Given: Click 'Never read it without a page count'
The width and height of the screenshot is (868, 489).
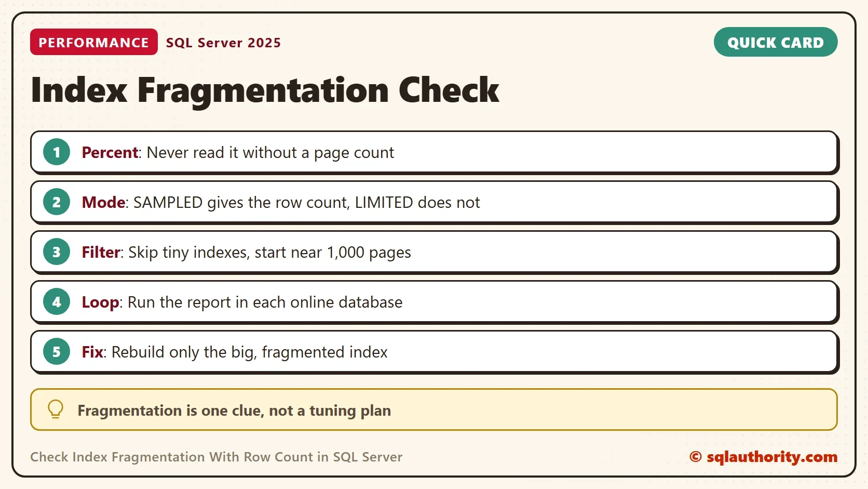Looking at the screenshot, I should pos(270,153).
